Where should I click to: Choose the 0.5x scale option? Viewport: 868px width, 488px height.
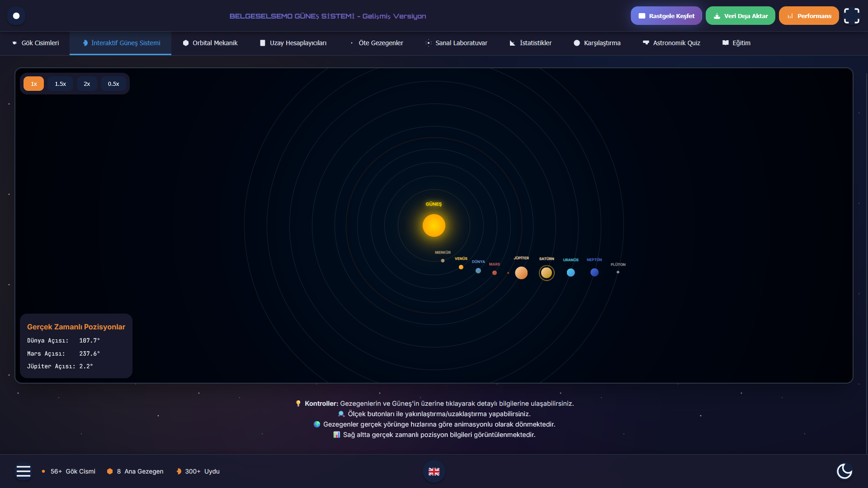point(113,84)
